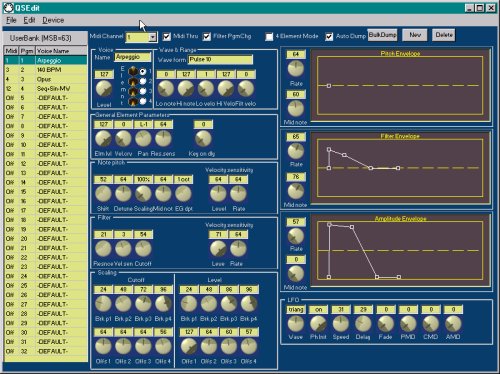500x374 pixels.
Task: Select the element 3 radio button
Action: [143, 91]
